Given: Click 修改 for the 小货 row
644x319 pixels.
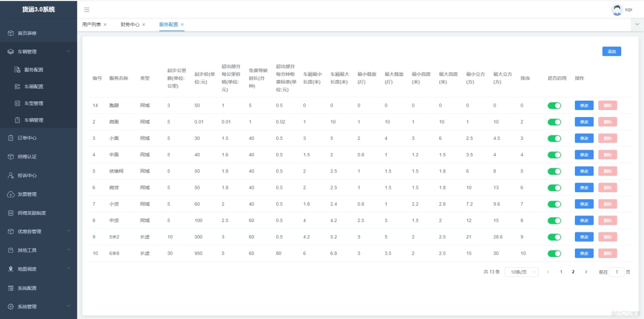Looking at the screenshot, I should (x=584, y=204).
